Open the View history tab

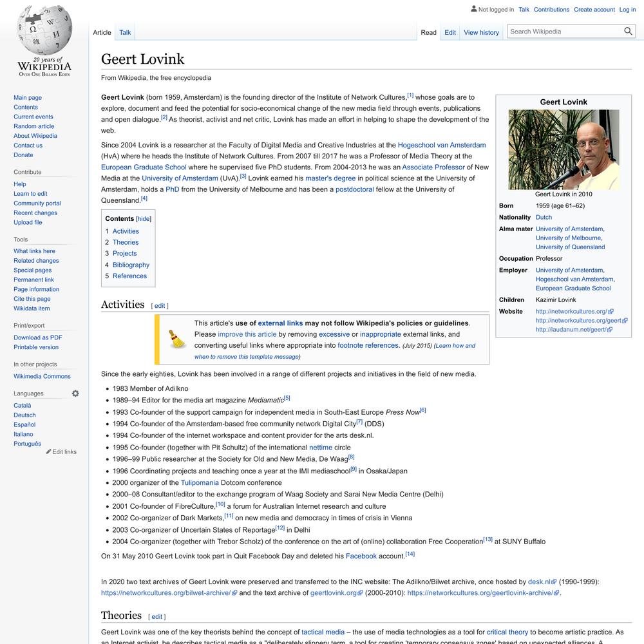click(x=481, y=32)
